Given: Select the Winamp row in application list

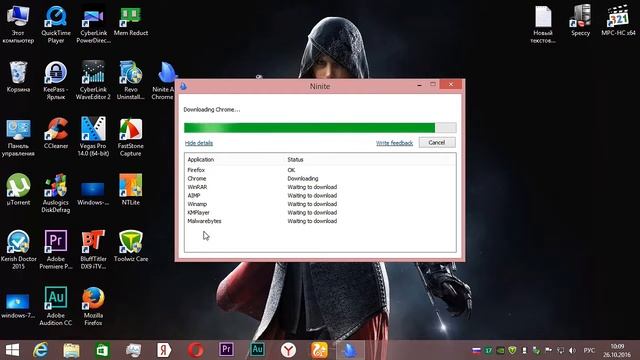Looking at the screenshot, I should [x=320, y=204].
